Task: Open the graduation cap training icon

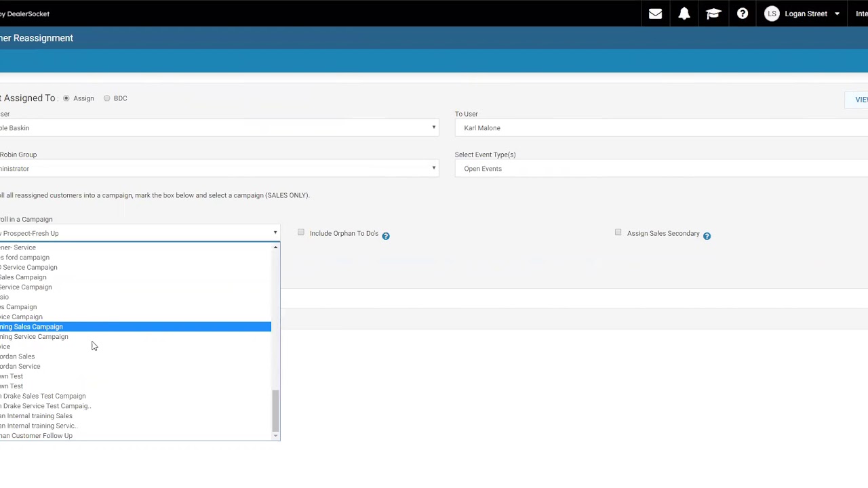Action: click(x=713, y=14)
